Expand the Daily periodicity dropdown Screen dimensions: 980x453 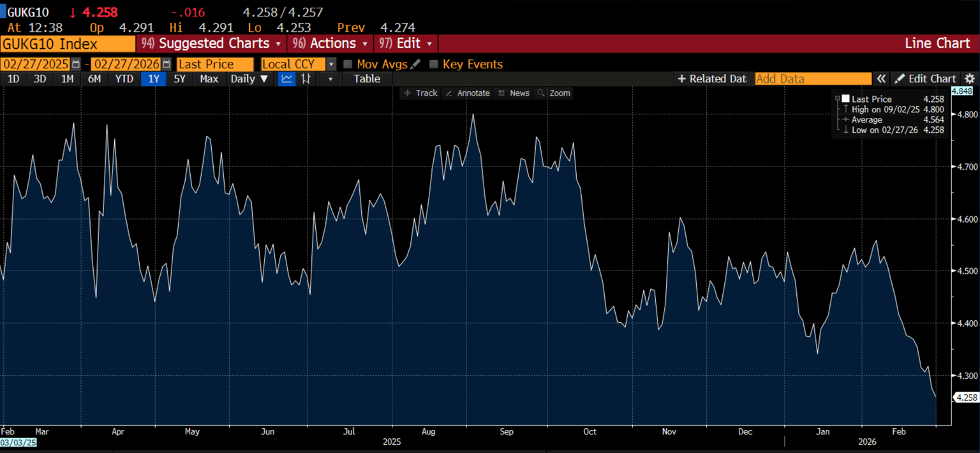click(249, 78)
